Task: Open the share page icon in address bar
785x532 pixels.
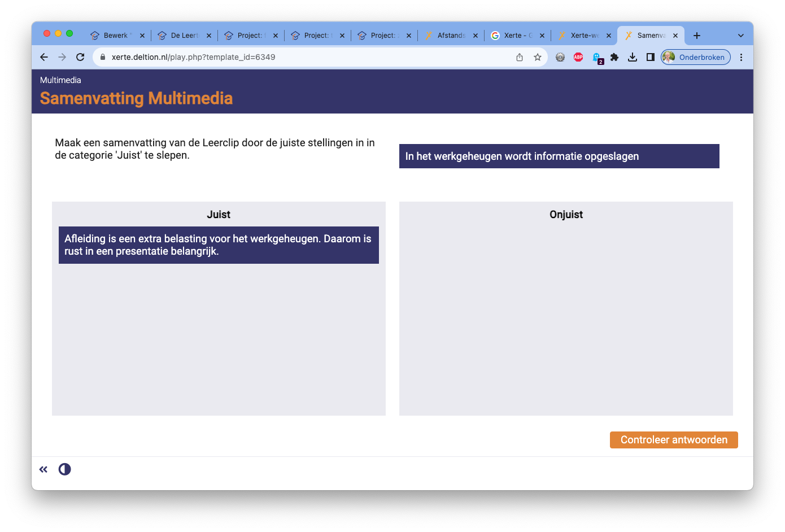Action: pyautogui.click(x=520, y=57)
